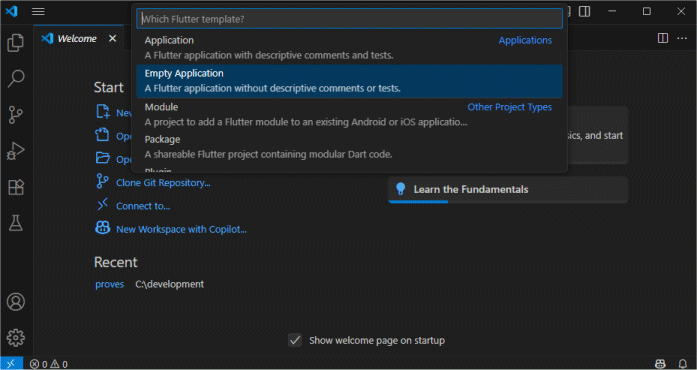Click the Open File icon under Start
The image size is (697, 370).
[102, 134]
